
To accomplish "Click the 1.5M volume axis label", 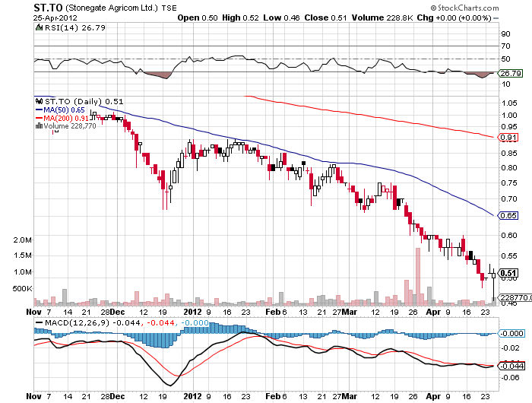I will (x=22, y=255).
